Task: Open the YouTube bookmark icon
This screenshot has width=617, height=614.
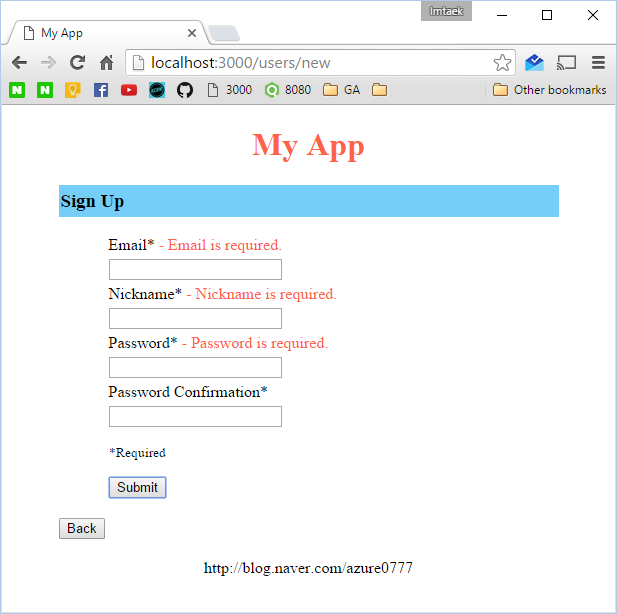Action: click(129, 90)
